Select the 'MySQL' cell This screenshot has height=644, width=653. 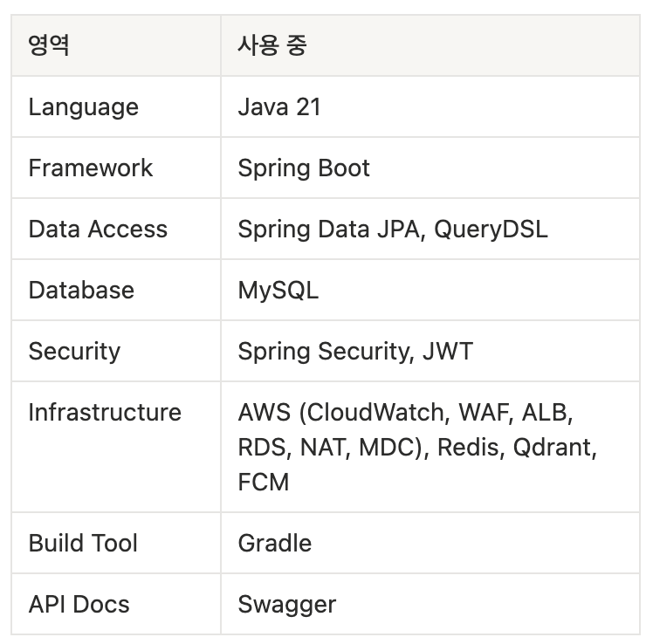[x=430, y=291]
